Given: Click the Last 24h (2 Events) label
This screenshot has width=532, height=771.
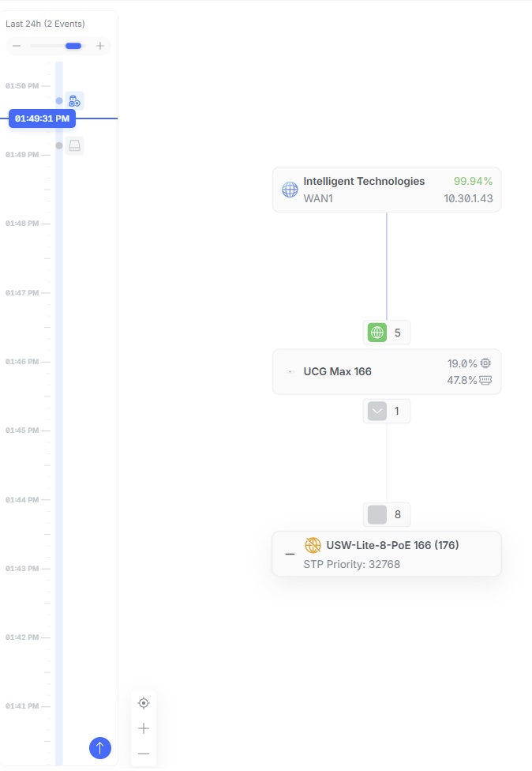Looking at the screenshot, I should [x=45, y=24].
